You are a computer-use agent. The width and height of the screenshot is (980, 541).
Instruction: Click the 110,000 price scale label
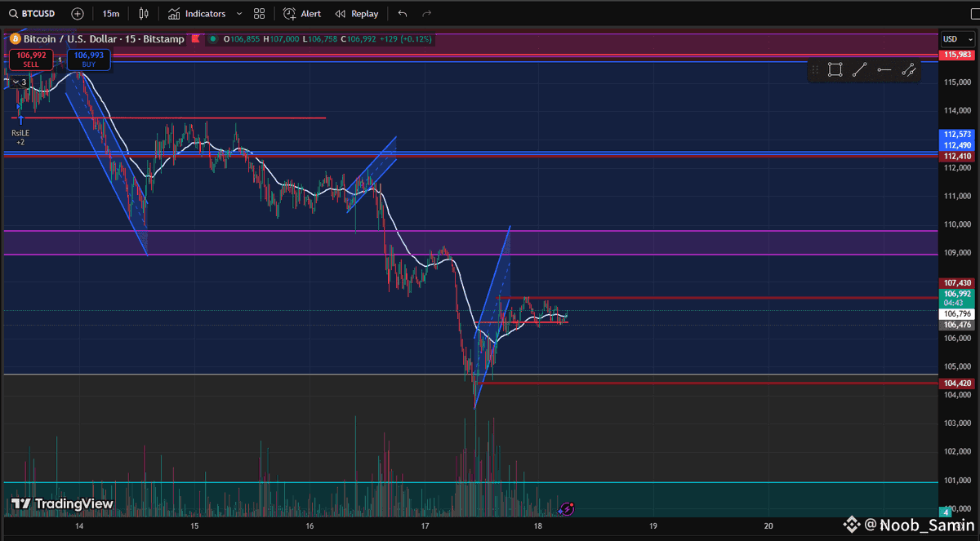(x=957, y=224)
